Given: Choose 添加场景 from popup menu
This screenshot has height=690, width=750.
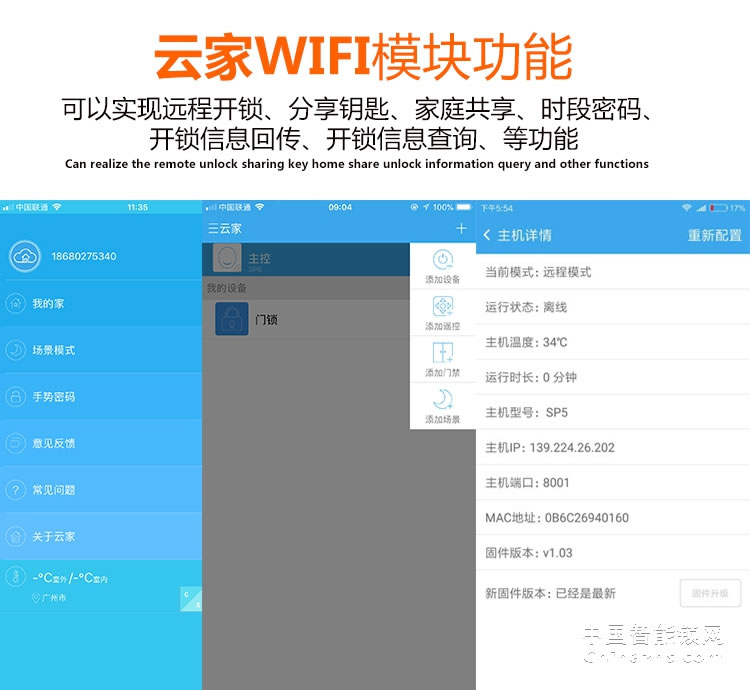Looking at the screenshot, I should click(443, 406).
